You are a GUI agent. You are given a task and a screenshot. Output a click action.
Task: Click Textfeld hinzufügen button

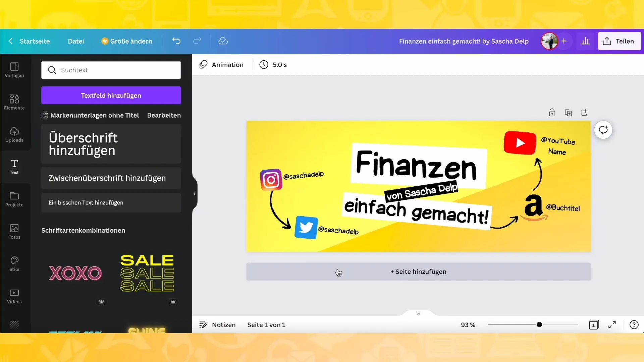pyautogui.click(x=111, y=96)
